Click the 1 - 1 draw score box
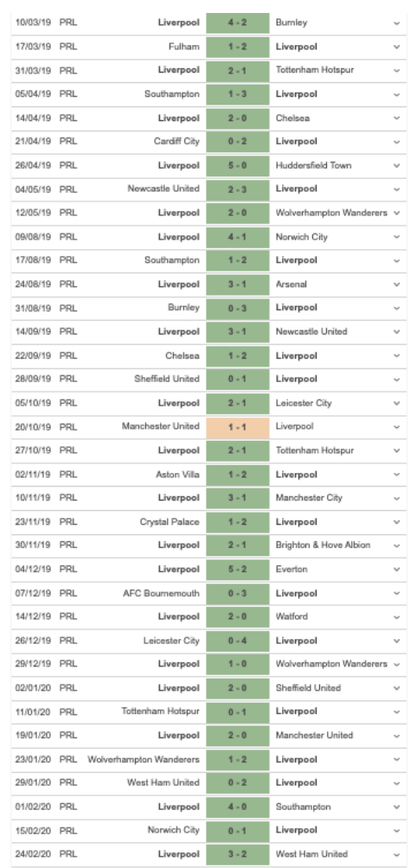Screen dimensions: 410x868 pyautogui.click(x=238, y=427)
